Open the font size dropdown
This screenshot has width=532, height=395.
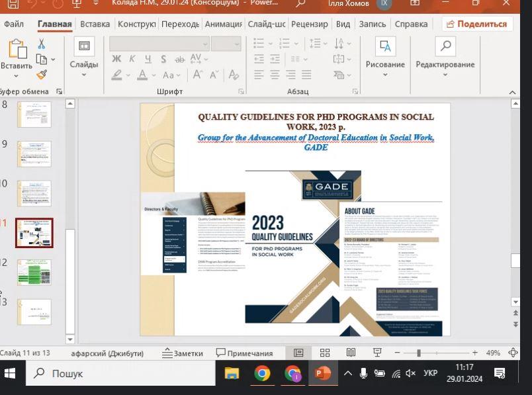pos(237,44)
